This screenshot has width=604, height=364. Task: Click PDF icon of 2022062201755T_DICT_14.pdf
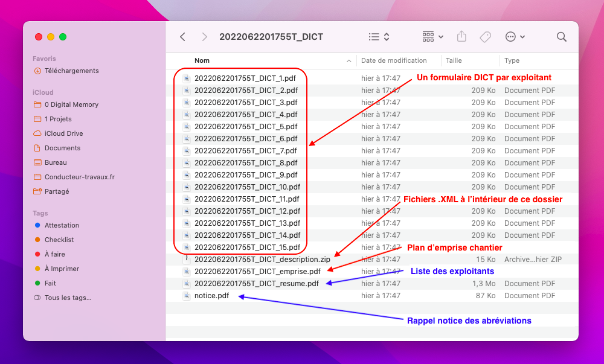187,235
